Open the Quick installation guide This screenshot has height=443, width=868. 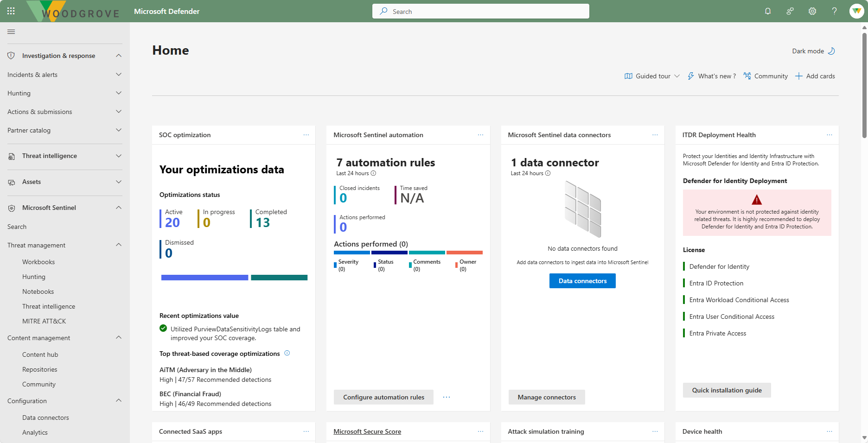pos(727,390)
